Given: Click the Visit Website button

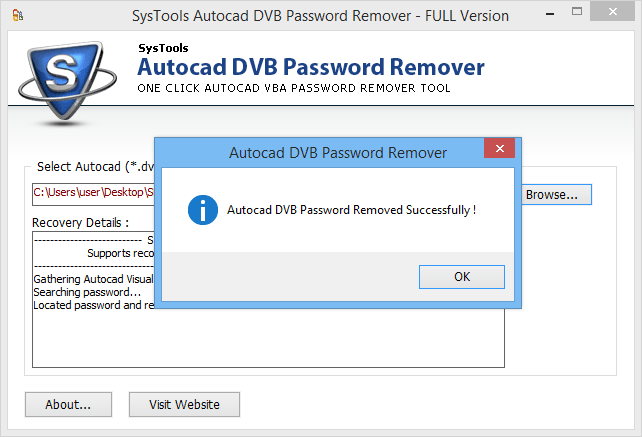Looking at the screenshot, I should [x=184, y=404].
